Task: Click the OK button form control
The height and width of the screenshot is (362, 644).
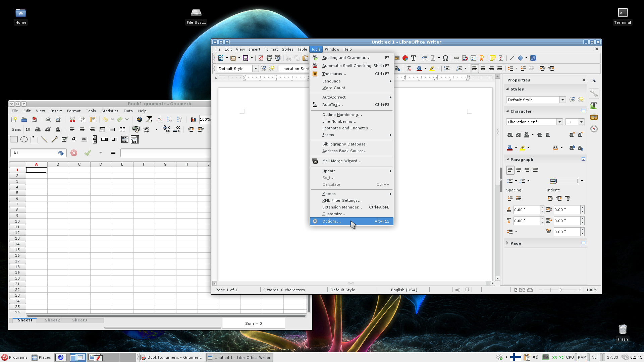Action: pos(84,139)
